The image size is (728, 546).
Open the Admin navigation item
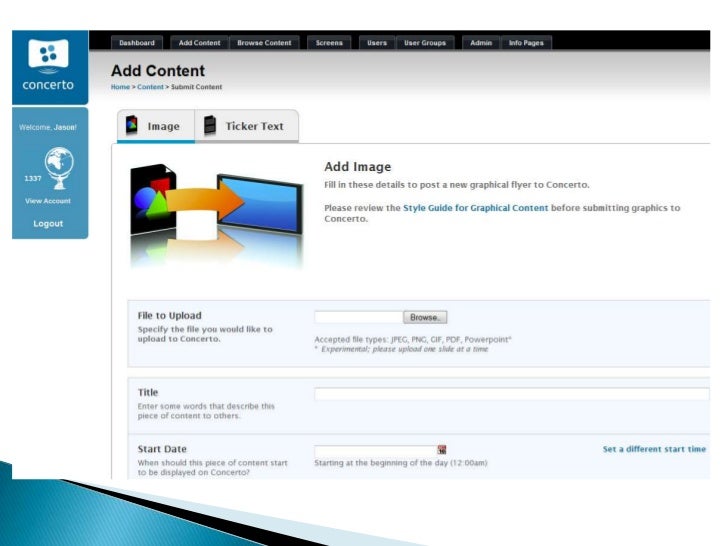pos(481,43)
